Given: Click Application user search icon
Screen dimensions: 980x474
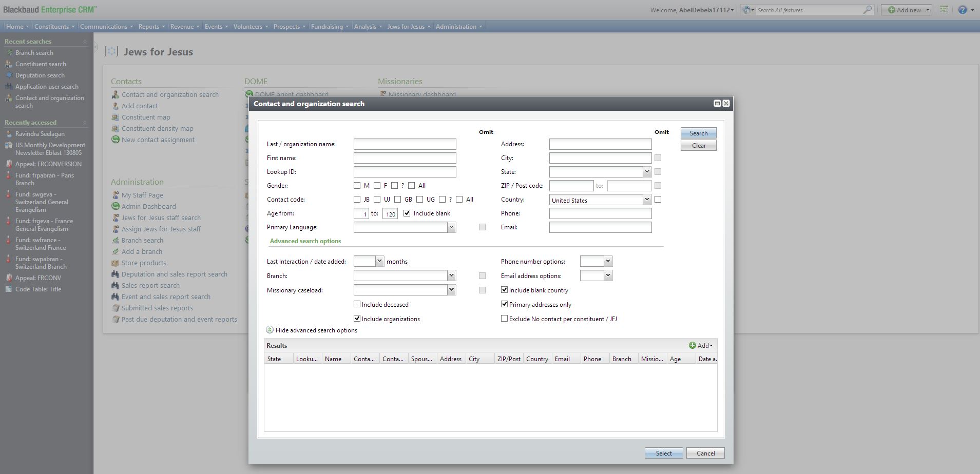Looking at the screenshot, I should tap(9, 86).
